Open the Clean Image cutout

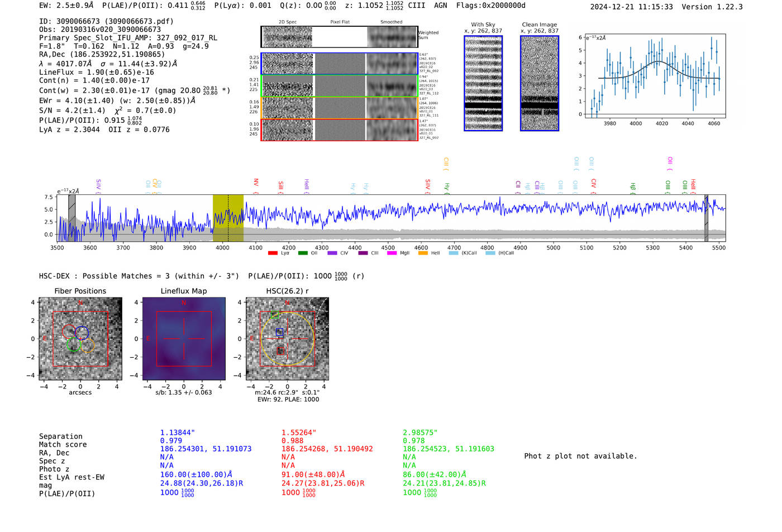coord(540,83)
